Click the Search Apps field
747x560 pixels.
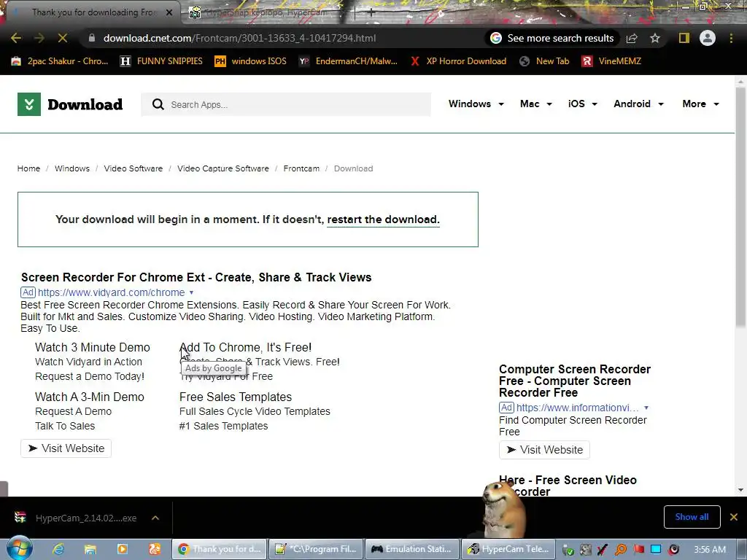[x=286, y=104]
